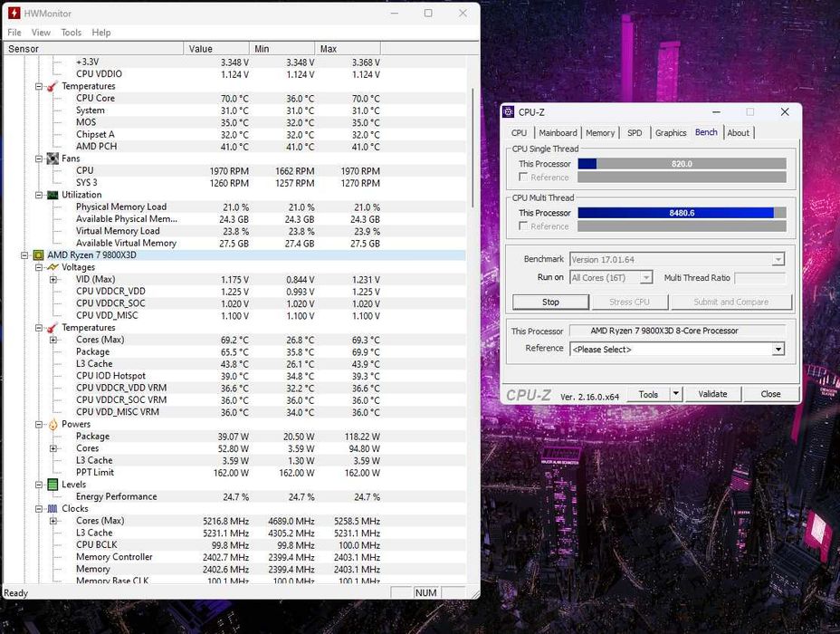Click the Utilization group icon
Image resolution: width=840 pixels, height=634 pixels.
[52, 195]
